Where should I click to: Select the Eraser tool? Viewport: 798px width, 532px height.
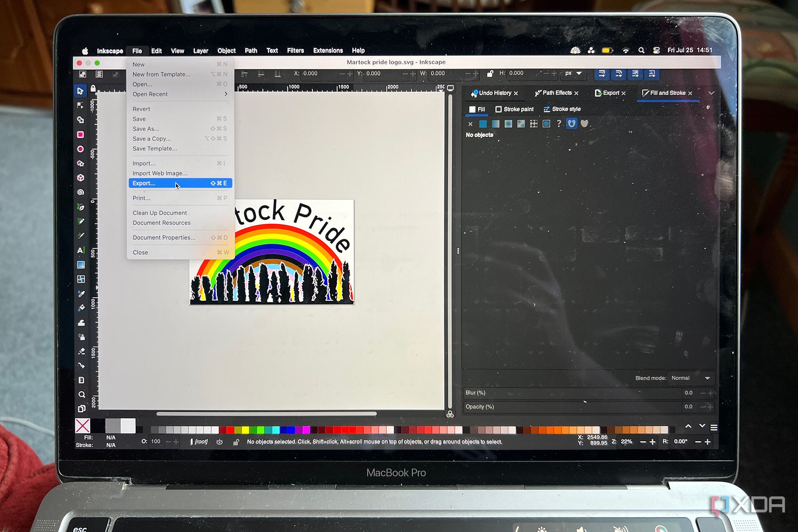pos(81,351)
